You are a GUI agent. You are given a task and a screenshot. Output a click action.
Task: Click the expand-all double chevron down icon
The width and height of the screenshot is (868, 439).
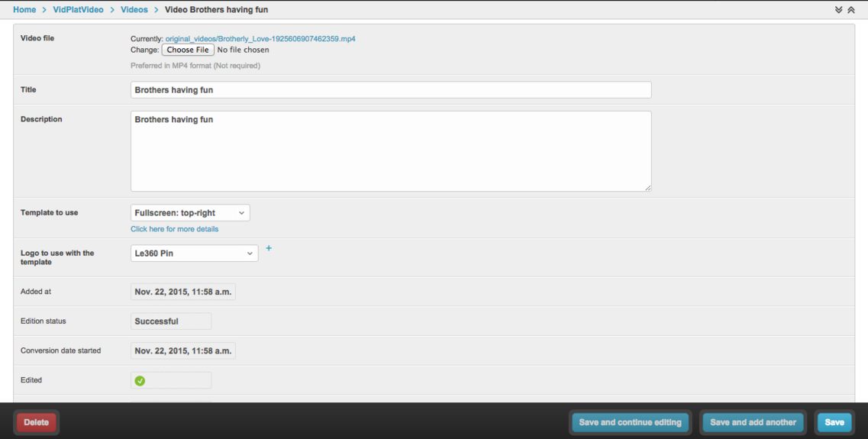[x=839, y=10]
